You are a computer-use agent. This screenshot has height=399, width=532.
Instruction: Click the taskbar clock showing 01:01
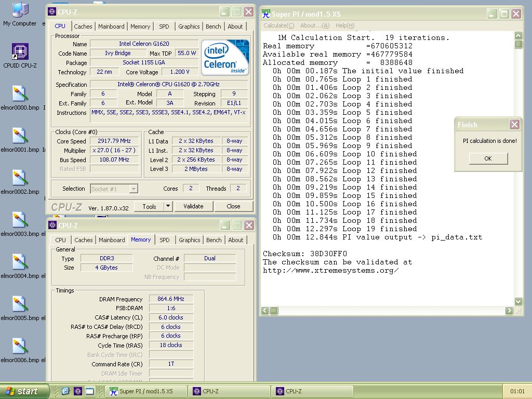tap(517, 392)
